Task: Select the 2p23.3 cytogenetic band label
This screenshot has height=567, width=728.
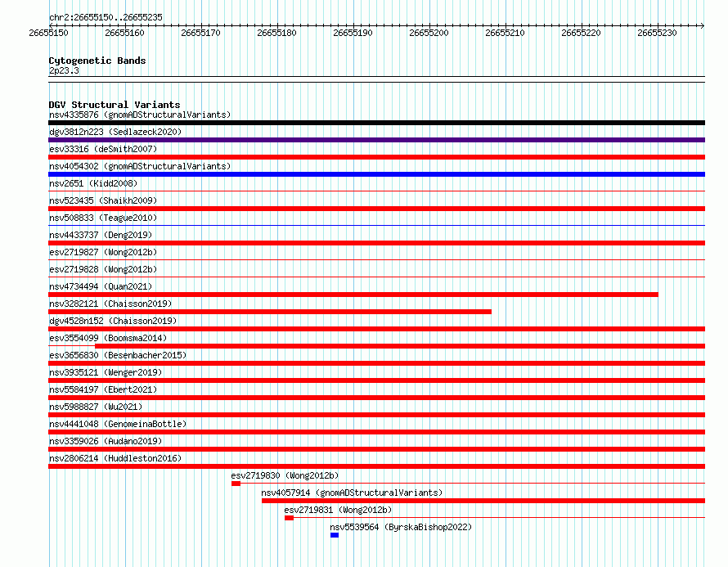Action: [x=64, y=70]
